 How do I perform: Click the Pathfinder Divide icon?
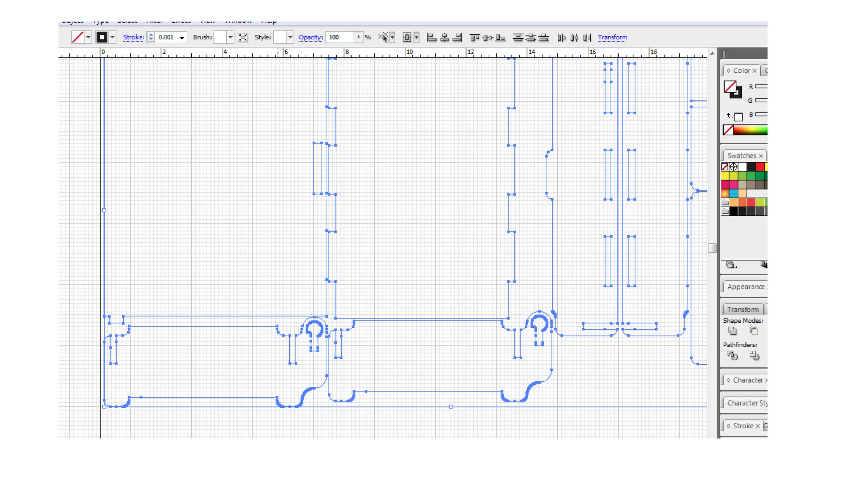pos(732,356)
